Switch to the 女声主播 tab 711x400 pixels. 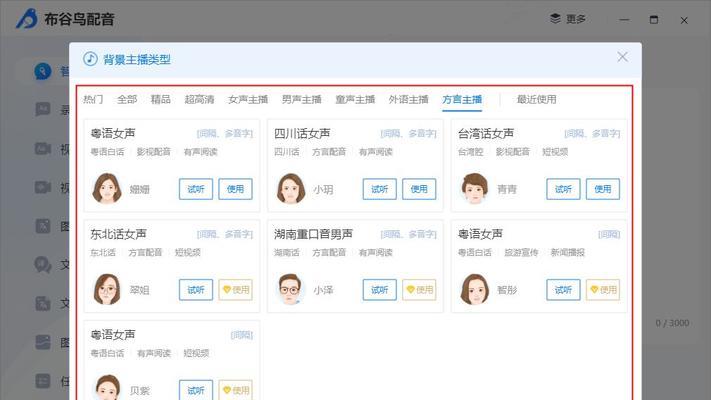click(x=248, y=99)
